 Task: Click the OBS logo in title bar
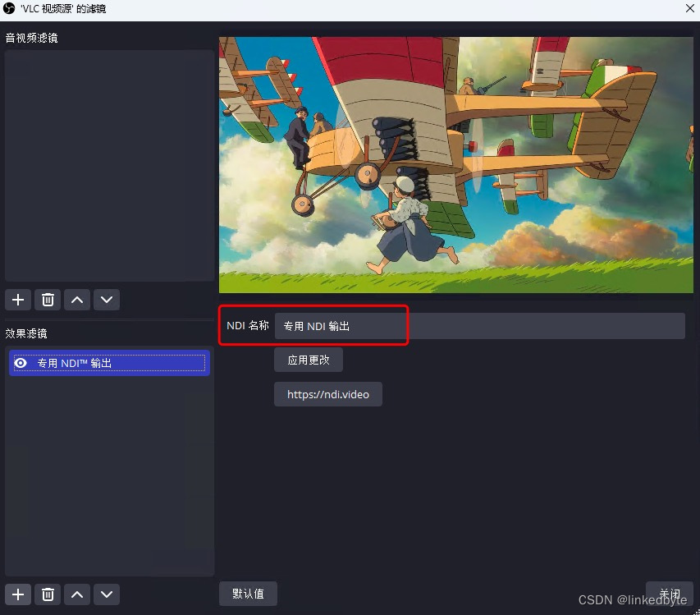8,8
